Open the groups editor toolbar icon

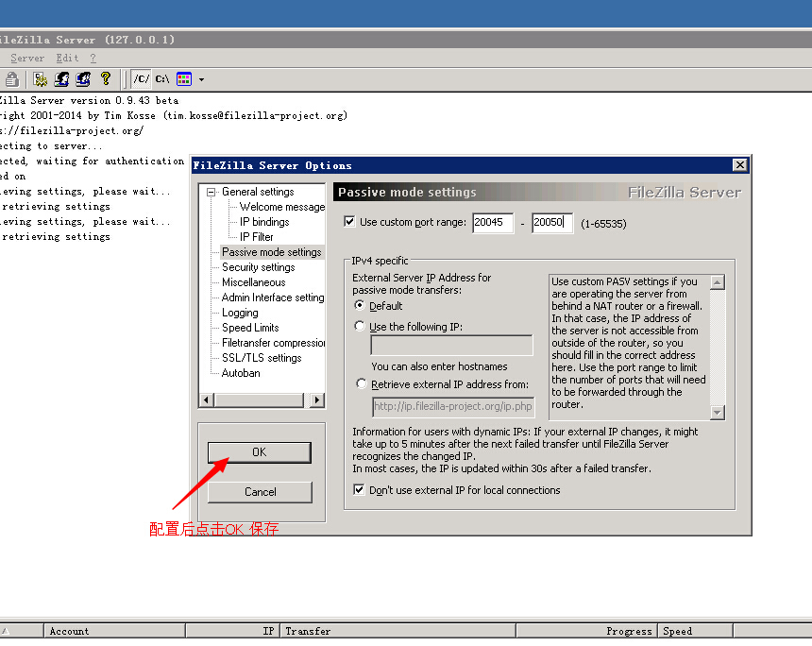(83, 79)
